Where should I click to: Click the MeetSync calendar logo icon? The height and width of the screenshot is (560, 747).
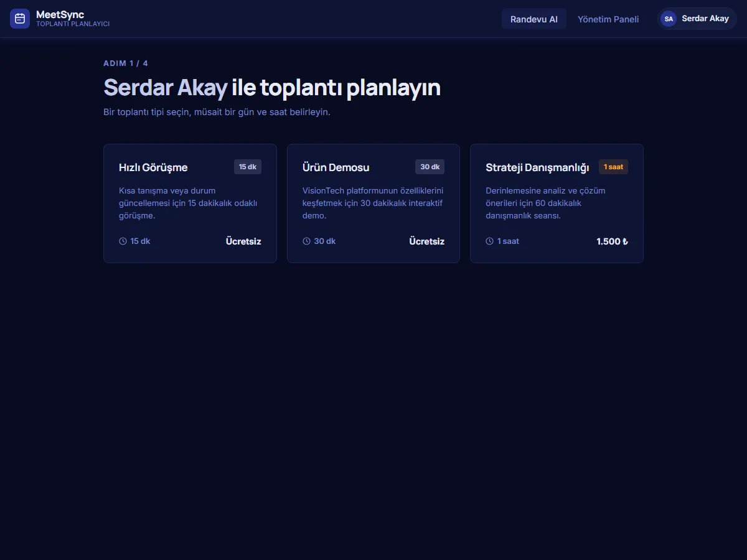coord(20,19)
